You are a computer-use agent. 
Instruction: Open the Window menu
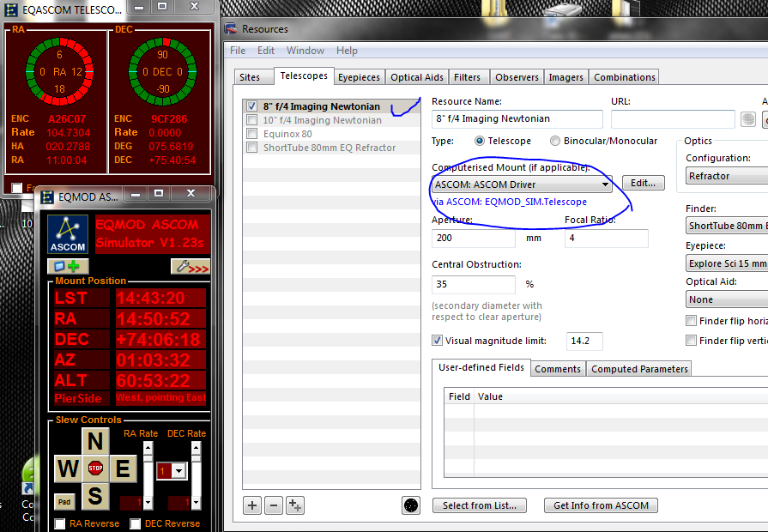coord(305,51)
